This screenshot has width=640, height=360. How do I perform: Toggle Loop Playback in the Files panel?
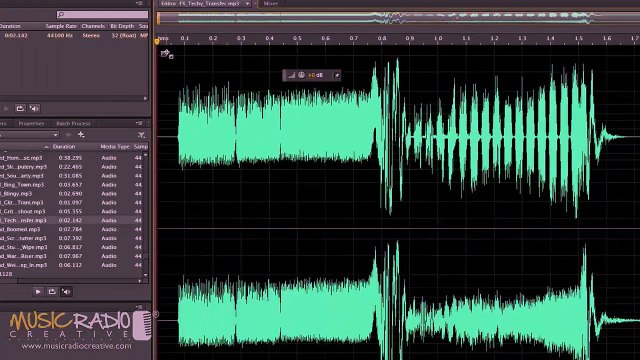[x=20, y=109]
